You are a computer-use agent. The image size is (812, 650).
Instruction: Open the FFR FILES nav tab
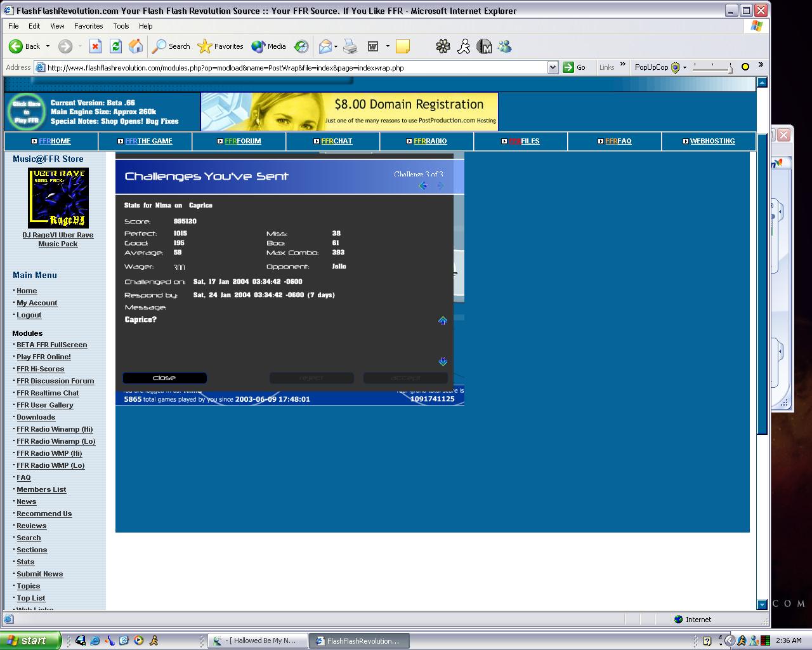521,141
